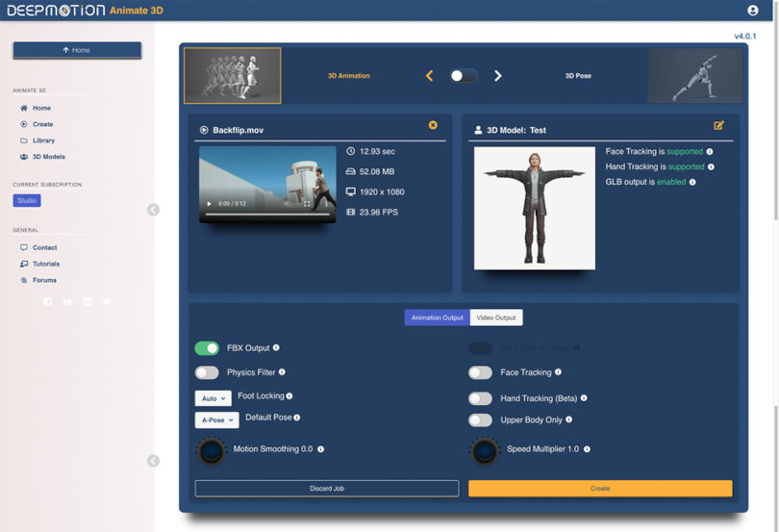Switch to Video Output tab

pos(496,317)
